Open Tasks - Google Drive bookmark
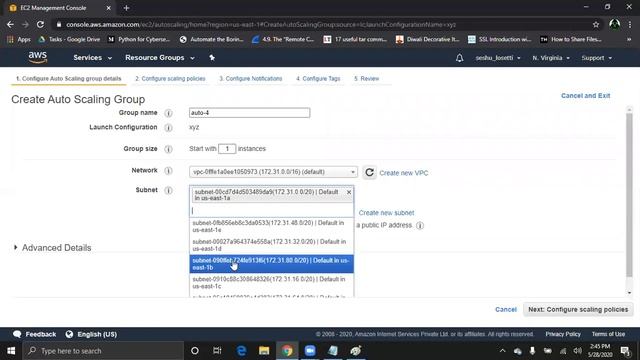The height and width of the screenshot is (360, 640). [x=69, y=40]
